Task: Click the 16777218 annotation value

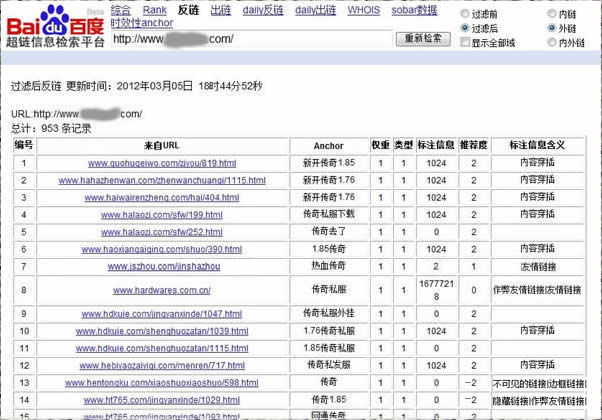Action: point(437,290)
